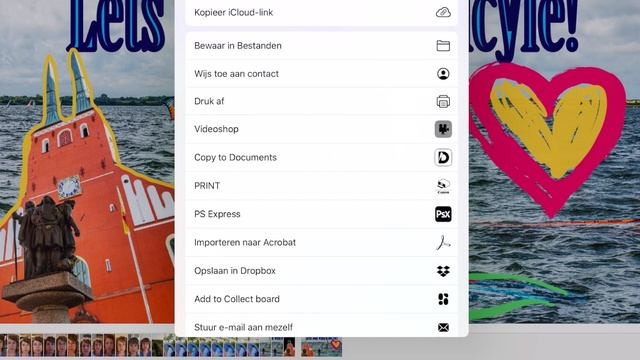Image resolution: width=640 pixels, height=360 pixels.
Task: Click the printer icon beside Druk af
Action: tap(443, 101)
